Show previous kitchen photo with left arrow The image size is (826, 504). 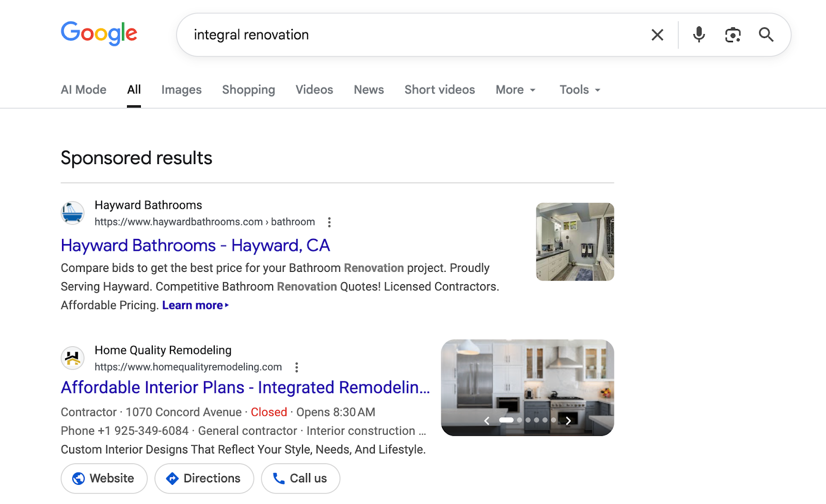pyautogui.click(x=486, y=421)
